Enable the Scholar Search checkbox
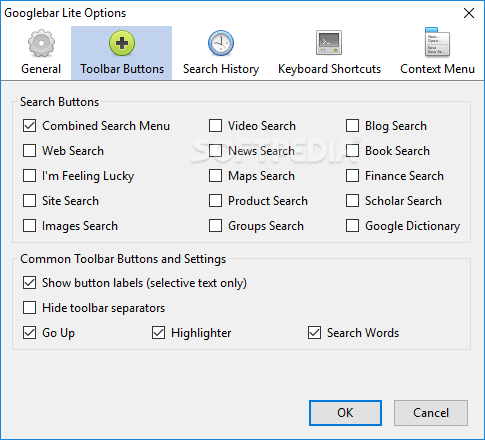Viewport: 485px width, 440px height. click(x=352, y=201)
